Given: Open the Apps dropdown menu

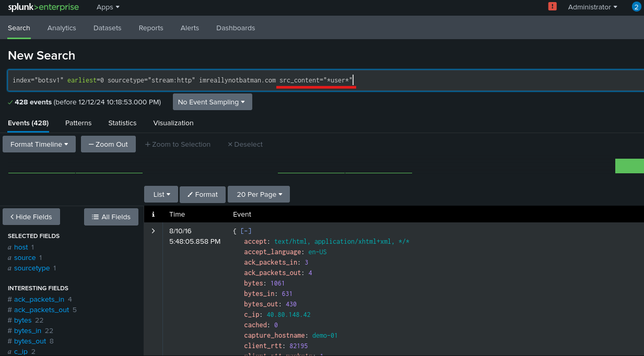Looking at the screenshot, I should 108,7.
